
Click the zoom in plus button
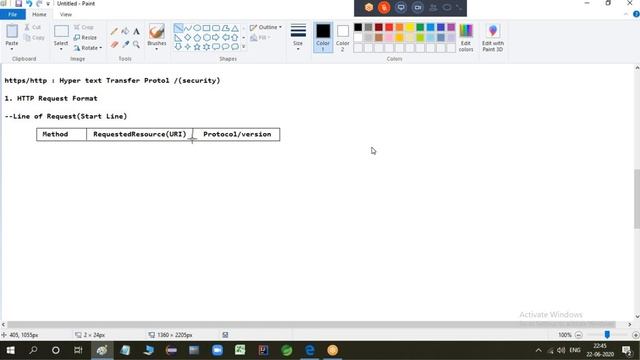[x=636, y=335]
